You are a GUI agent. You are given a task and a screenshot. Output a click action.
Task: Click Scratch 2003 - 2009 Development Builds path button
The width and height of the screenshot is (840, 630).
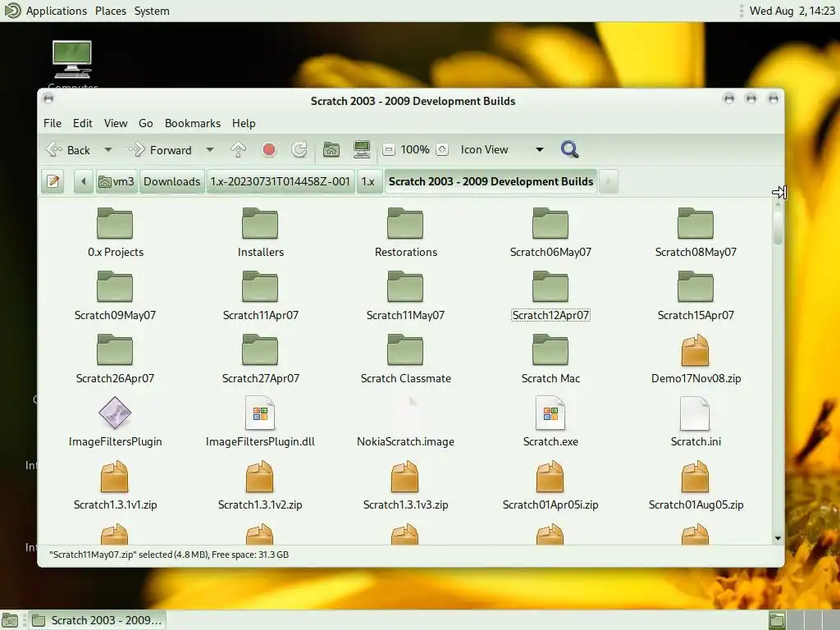click(491, 181)
